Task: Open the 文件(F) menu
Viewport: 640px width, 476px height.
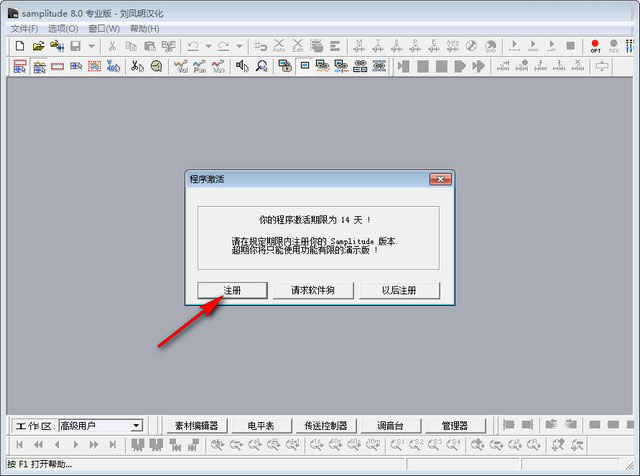Action: tap(24, 29)
